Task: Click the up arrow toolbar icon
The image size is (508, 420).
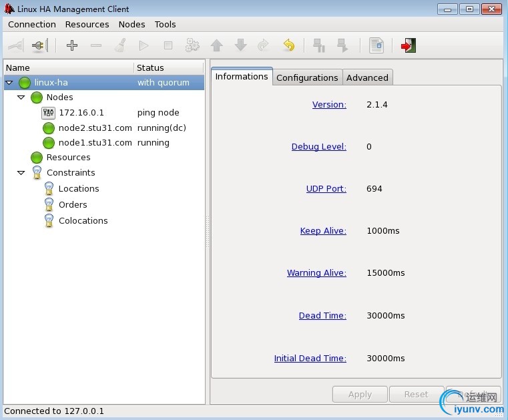Action: [216, 45]
